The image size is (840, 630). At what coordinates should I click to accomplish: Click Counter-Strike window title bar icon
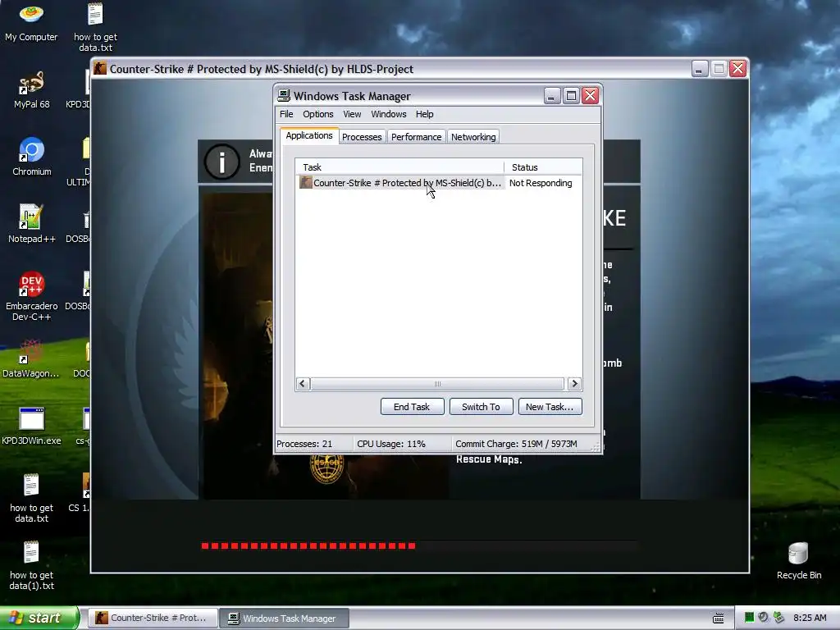tap(99, 69)
